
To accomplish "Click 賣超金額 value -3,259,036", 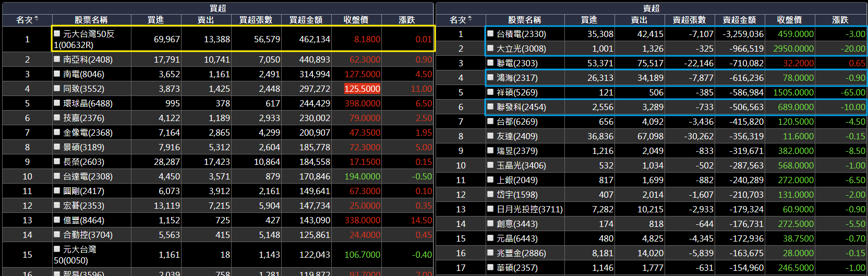I will coord(743,34).
